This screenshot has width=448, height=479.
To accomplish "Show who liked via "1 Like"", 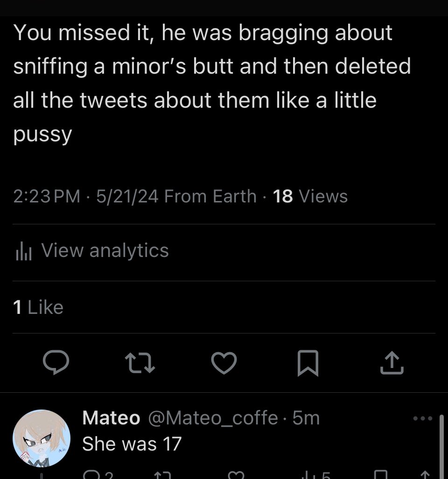I will tap(38, 307).
